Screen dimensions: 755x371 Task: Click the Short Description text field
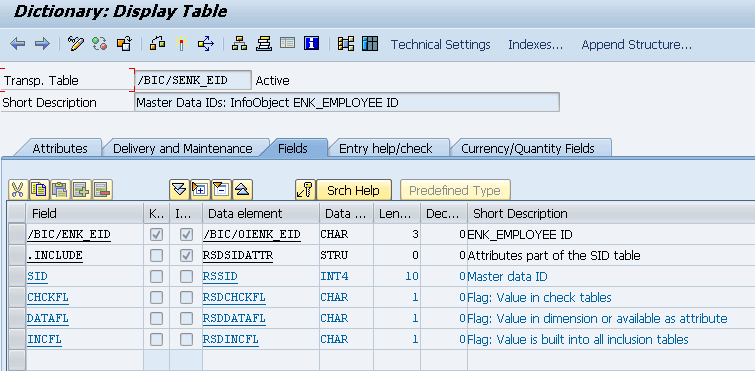pyautogui.click(x=347, y=102)
